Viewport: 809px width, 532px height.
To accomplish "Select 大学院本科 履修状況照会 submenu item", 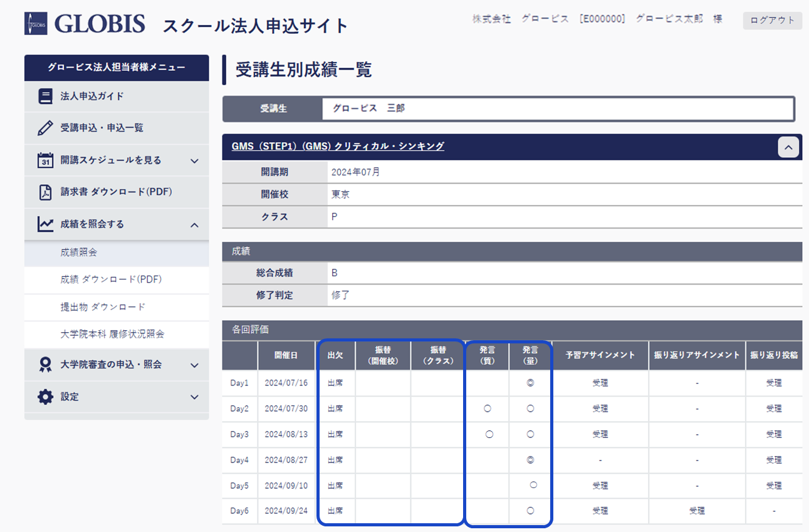I will point(117,335).
